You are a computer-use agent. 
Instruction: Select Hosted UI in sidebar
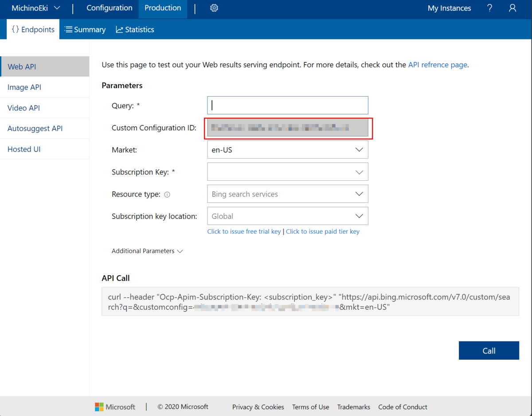tap(44, 149)
